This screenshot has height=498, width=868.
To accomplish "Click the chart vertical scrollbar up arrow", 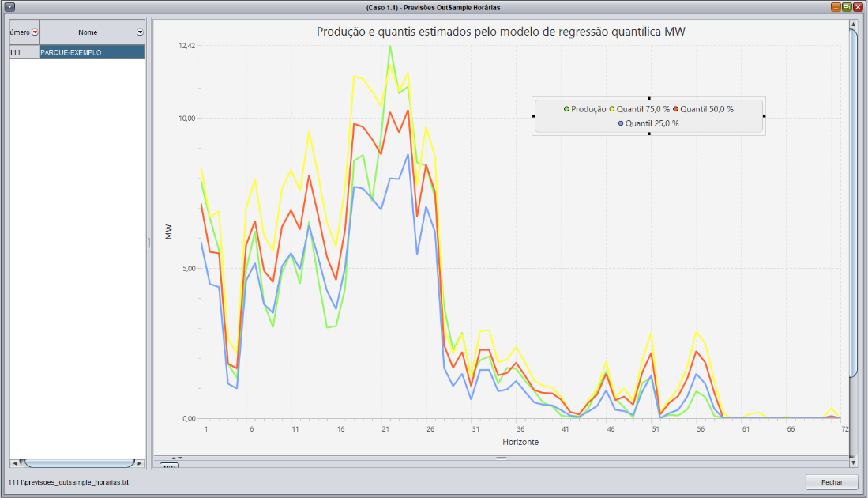I will [853, 25].
